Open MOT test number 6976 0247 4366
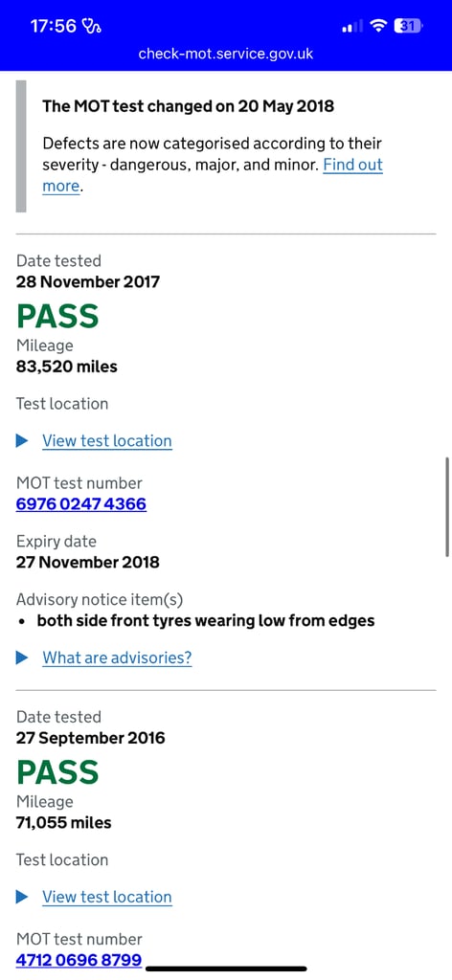Screen dimensions: 452x980 tap(81, 503)
